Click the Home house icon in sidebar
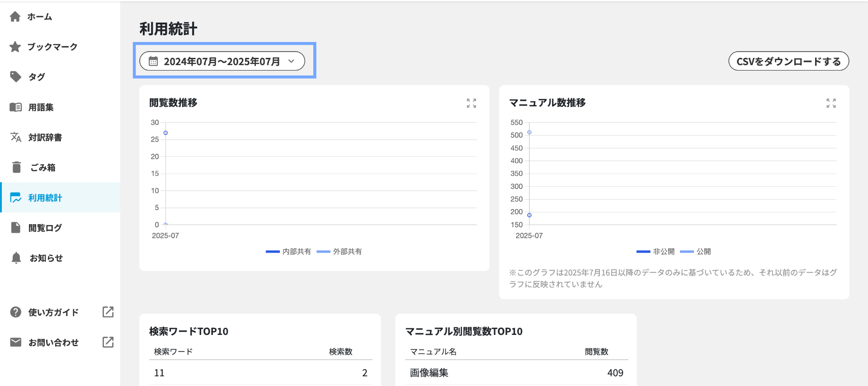The image size is (868, 386). click(15, 17)
